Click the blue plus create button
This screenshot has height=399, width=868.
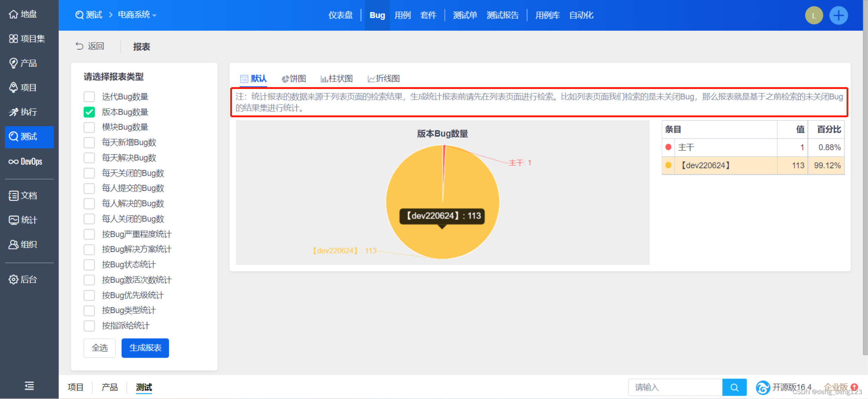838,15
